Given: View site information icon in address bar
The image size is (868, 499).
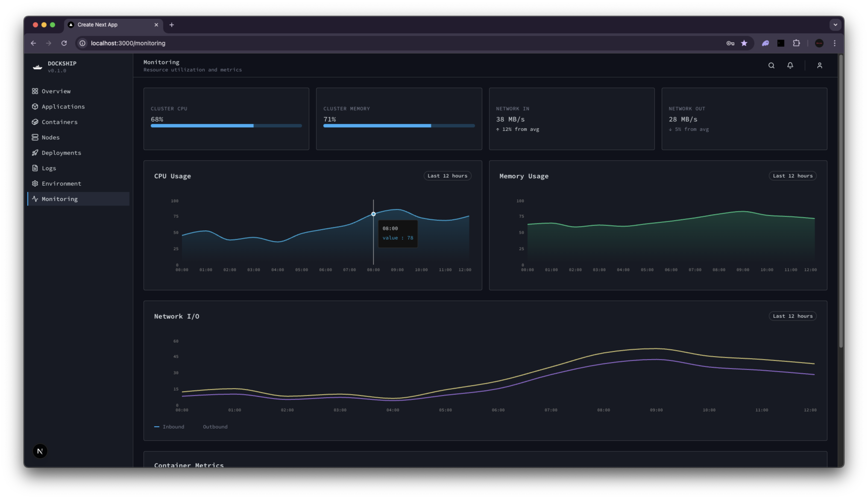Looking at the screenshot, I should point(82,43).
